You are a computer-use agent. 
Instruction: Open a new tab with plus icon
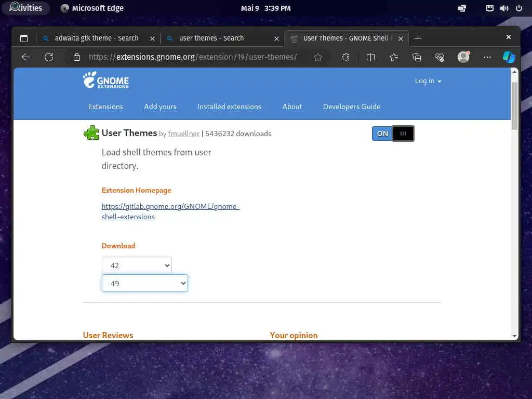click(x=418, y=38)
